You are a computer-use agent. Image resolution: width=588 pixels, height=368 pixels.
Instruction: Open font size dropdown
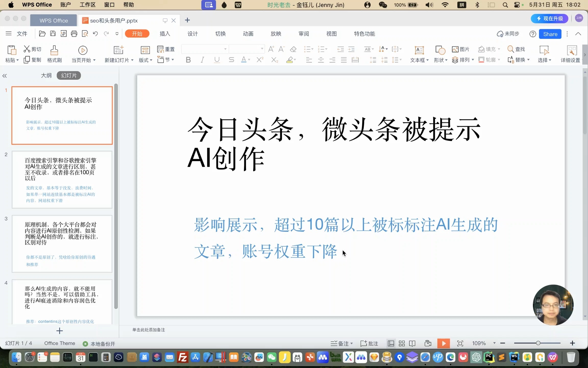tap(262, 49)
